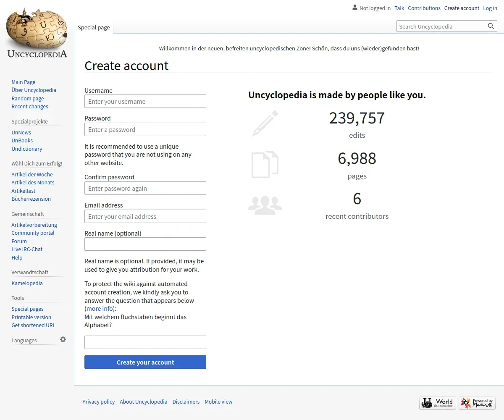Screen dimensions: 504x420
Task: Open the Disclaimers footer link
Action: click(186, 402)
